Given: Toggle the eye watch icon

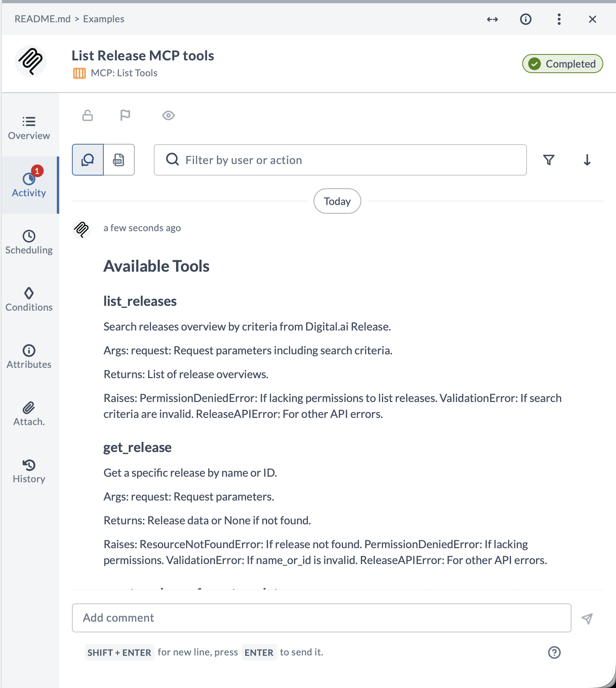Looking at the screenshot, I should point(169,115).
